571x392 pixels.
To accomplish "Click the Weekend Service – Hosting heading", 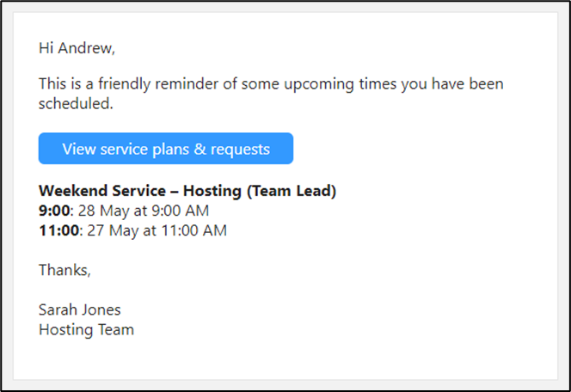I will tap(187, 191).
